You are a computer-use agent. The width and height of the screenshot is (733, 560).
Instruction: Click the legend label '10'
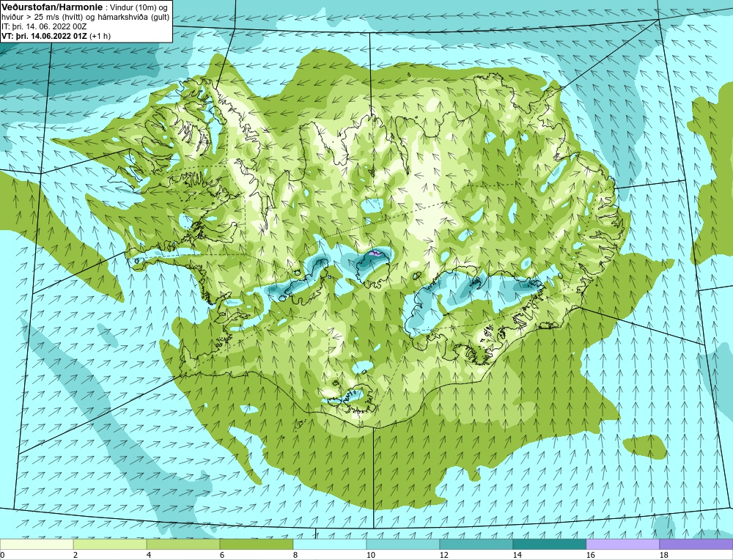point(370,556)
